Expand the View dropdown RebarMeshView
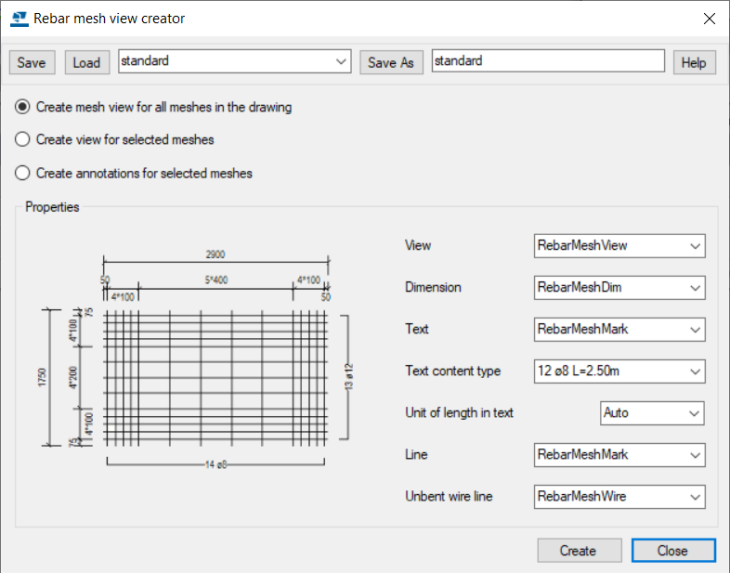 [x=619, y=246]
